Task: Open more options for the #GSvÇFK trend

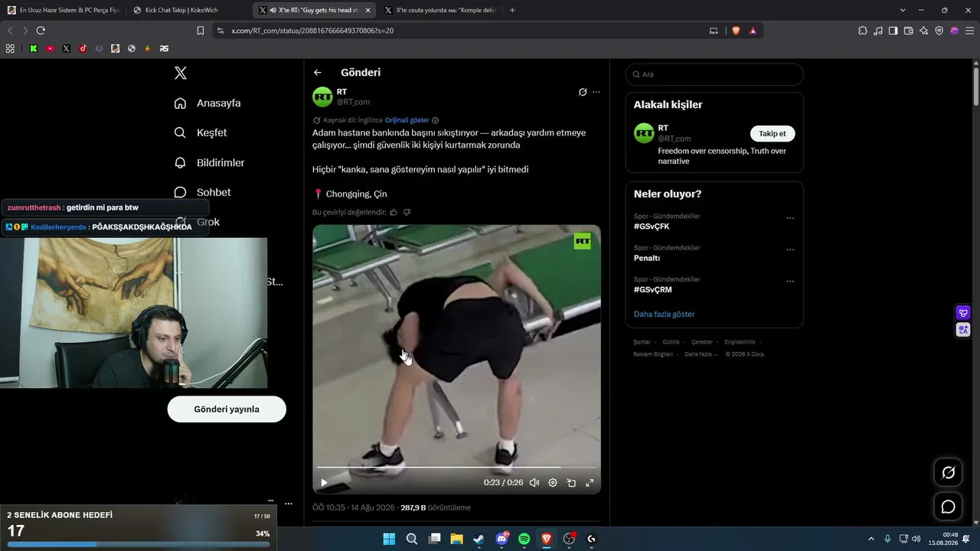Action: click(790, 218)
